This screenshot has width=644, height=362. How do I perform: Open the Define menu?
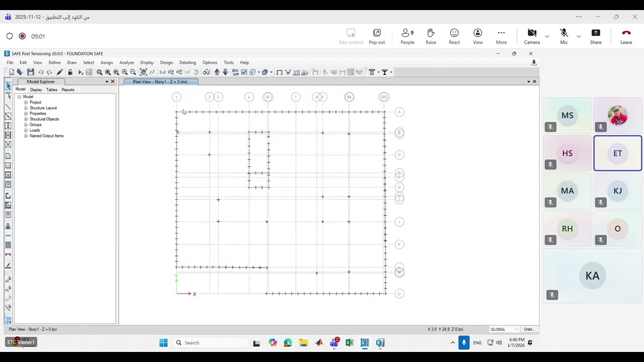coord(54,63)
